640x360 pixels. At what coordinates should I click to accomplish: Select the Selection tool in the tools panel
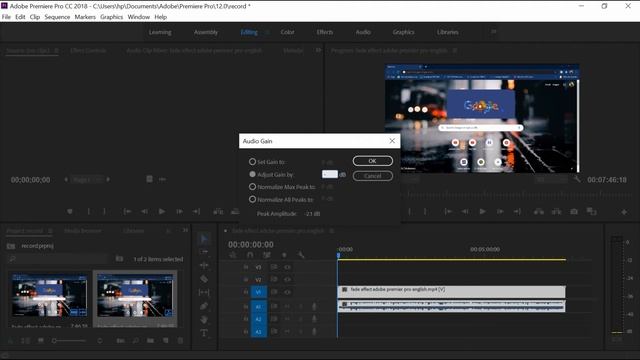pos(204,238)
